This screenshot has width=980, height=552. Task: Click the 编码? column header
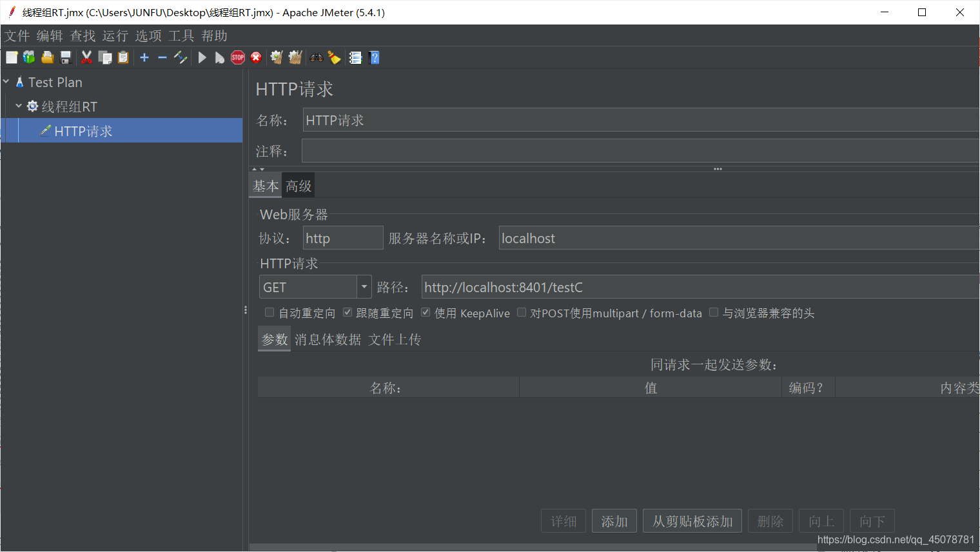point(808,388)
